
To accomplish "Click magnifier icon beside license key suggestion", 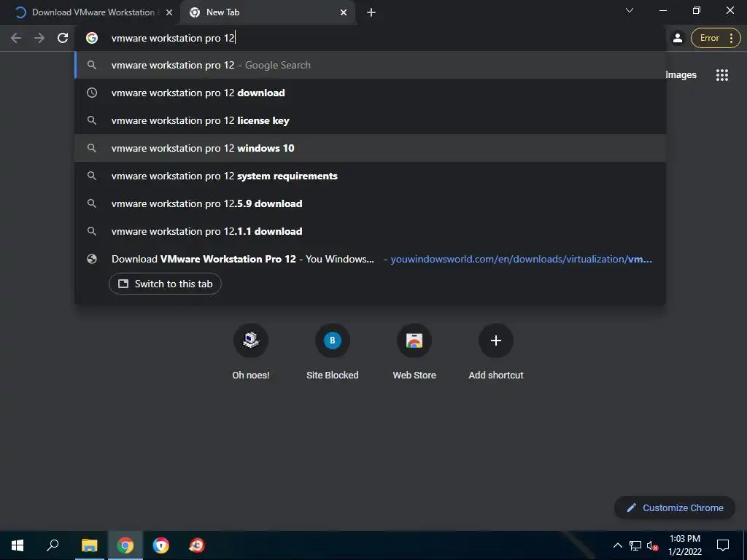I will [x=92, y=120].
